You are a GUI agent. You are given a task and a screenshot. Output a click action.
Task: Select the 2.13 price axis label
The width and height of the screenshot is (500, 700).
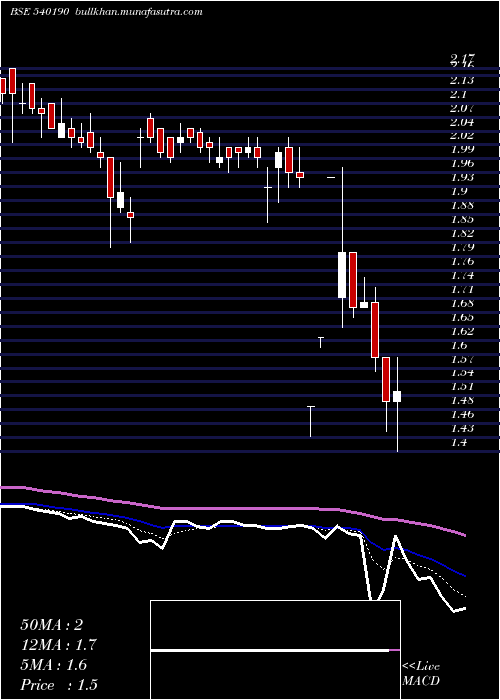pos(462,80)
